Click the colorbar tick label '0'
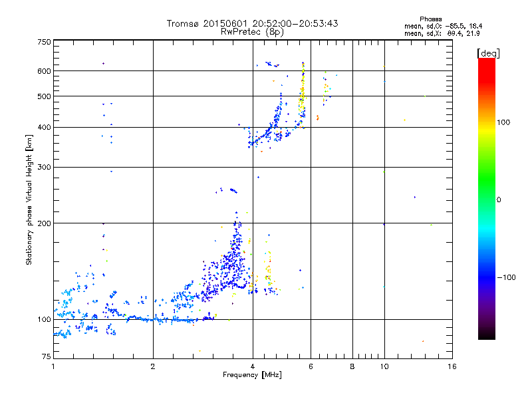The width and height of the screenshot is (532, 399). 499,200
